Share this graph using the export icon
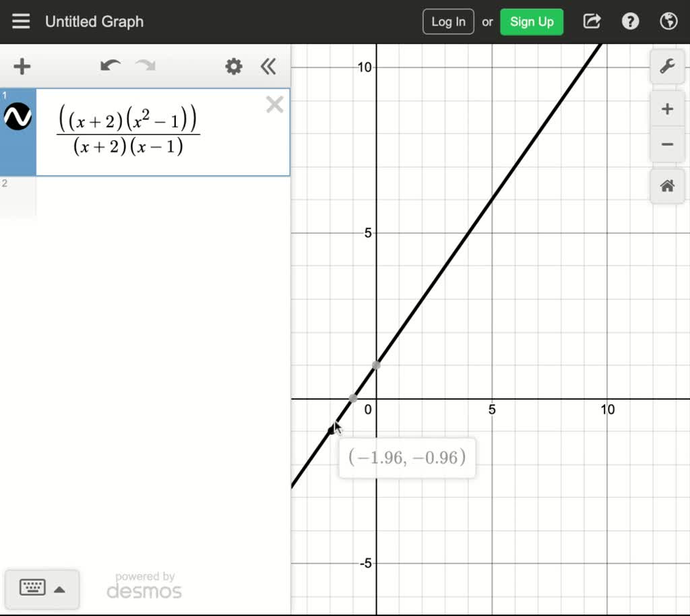Viewport: 690px width, 616px height. coord(591,21)
